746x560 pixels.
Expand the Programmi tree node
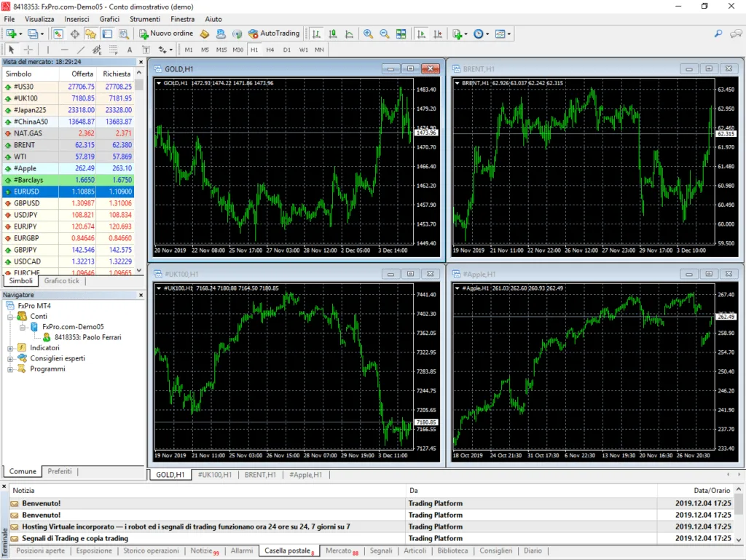point(10,369)
